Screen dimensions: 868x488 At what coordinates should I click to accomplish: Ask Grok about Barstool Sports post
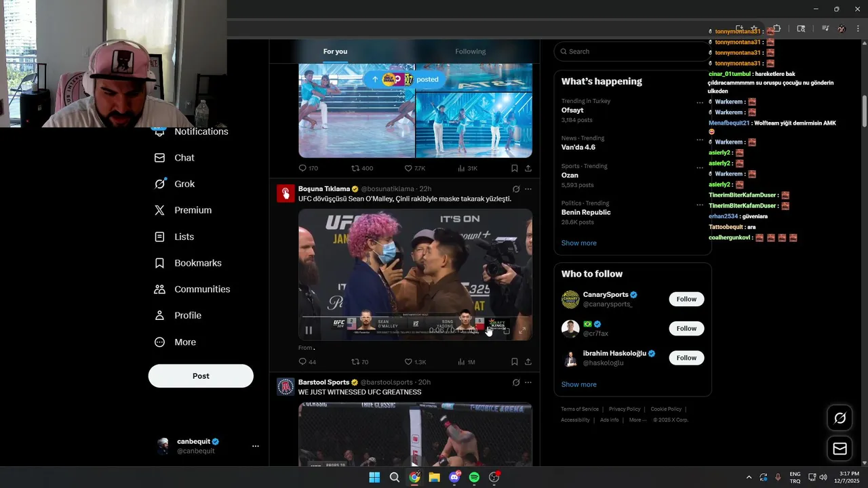[516, 382]
